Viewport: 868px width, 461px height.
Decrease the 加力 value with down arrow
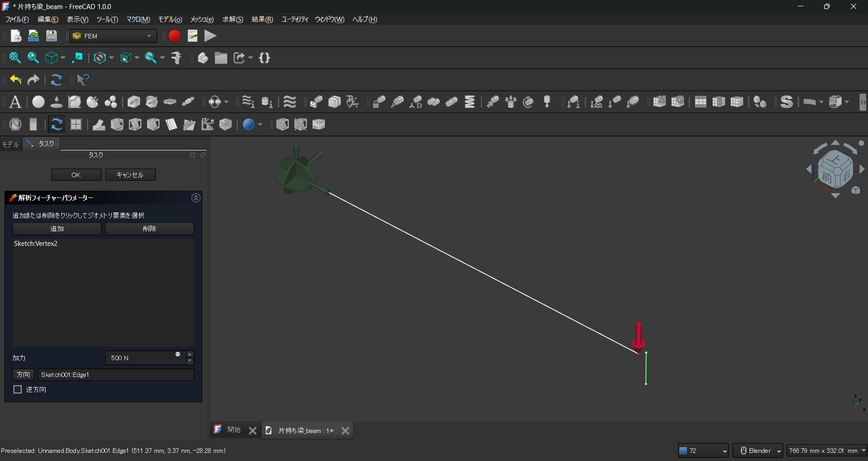190,361
